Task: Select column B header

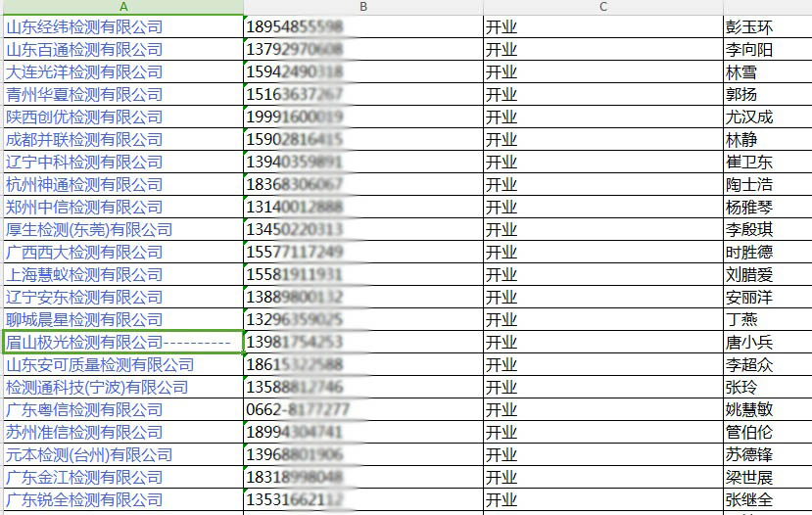Action: click(363, 7)
